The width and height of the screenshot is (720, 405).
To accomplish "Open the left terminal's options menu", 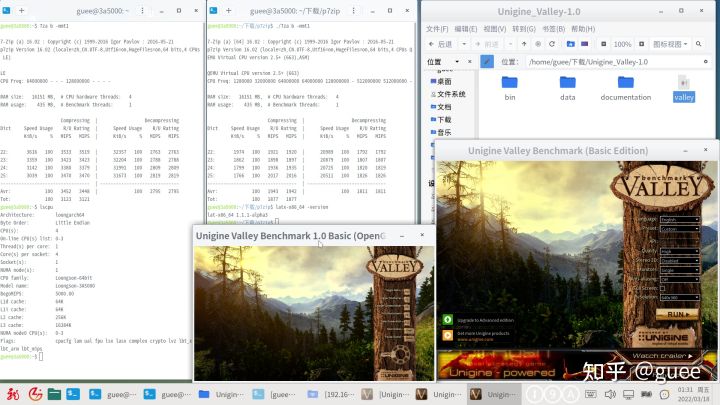I will [142, 10].
